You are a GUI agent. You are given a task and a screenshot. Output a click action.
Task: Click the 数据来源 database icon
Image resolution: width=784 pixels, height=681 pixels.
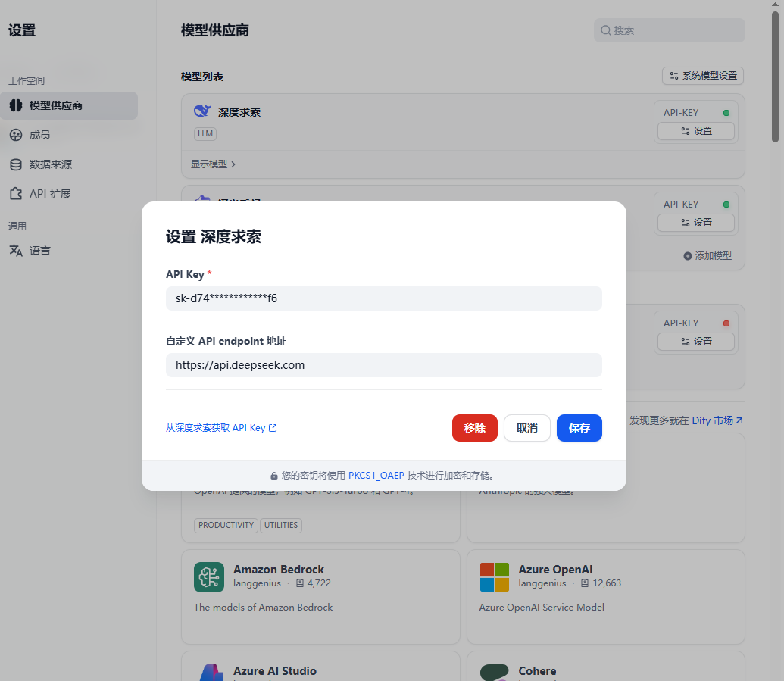click(x=16, y=164)
